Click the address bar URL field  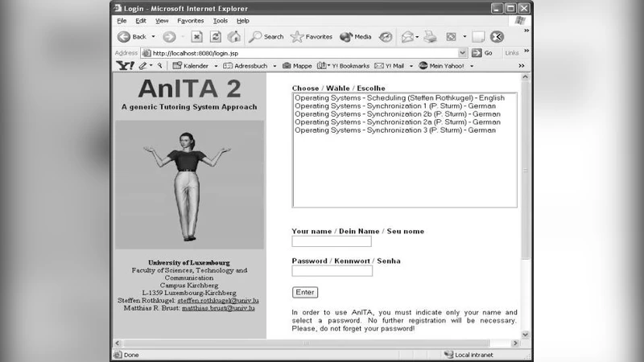coord(305,53)
